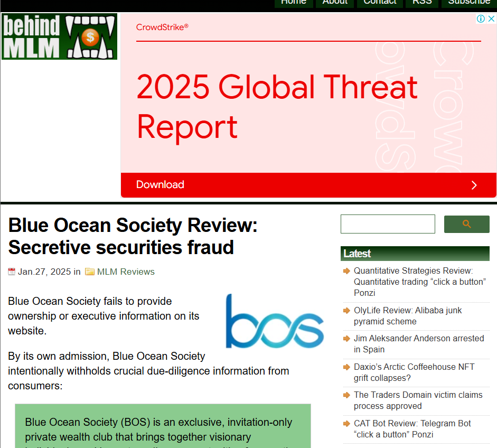Image resolution: width=497 pixels, height=448 pixels.
Task: Click arrow bullet beside Jim Aleksander Anderson
Action: coord(346,339)
